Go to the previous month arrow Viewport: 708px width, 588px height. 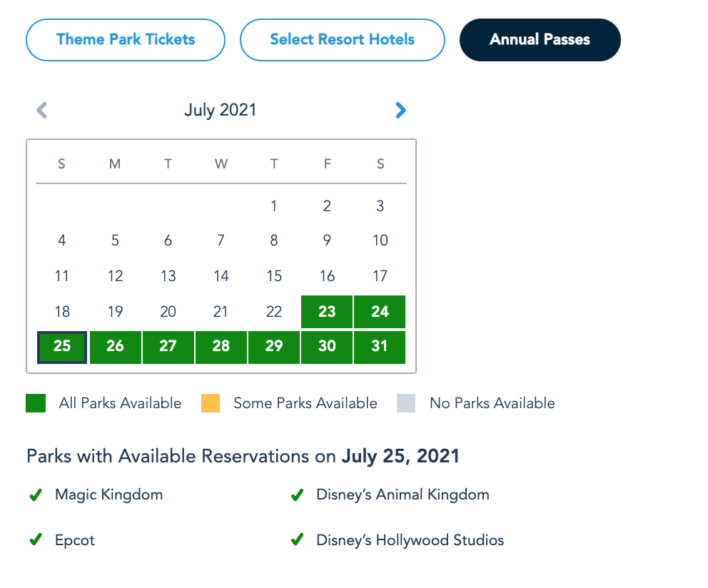42,110
